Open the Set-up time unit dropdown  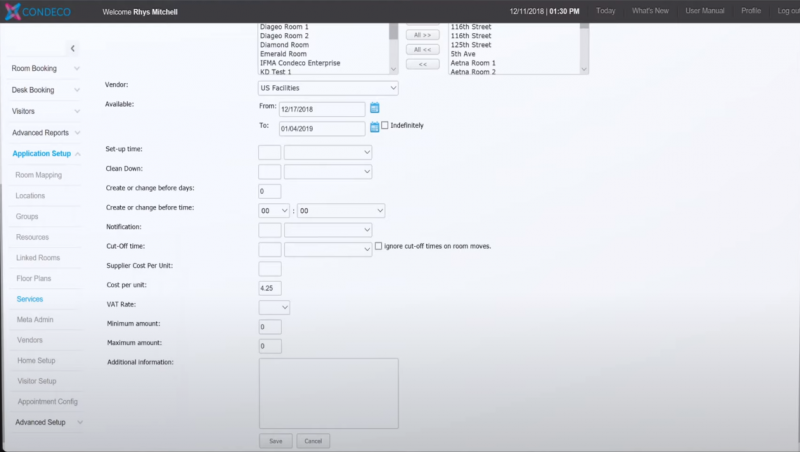coord(328,152)
